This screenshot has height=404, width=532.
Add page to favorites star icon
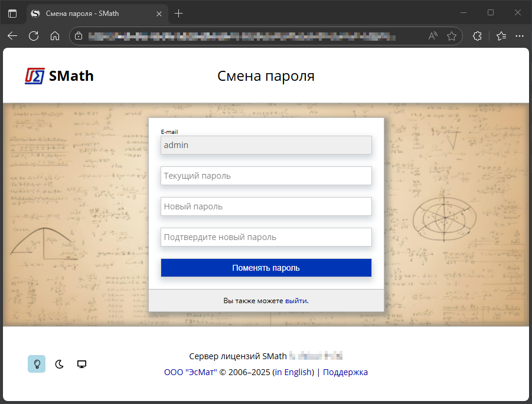pos(452,36)
